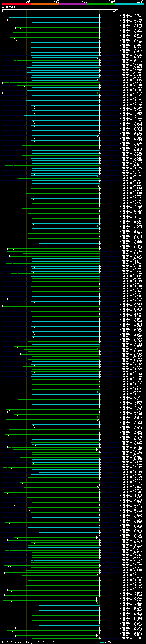Click the green alignment bar for UniRef100_O04090
The image size is (146, 644).
[51, 82]
